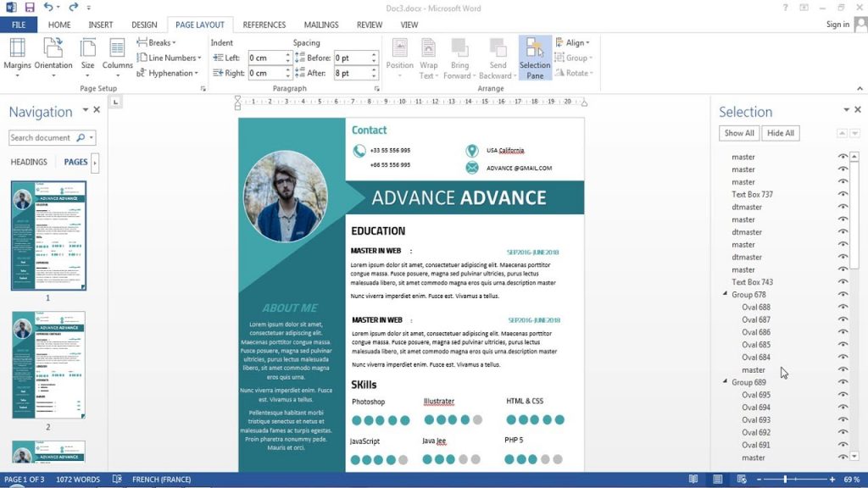Click the Save icon in quick access toolbar
This screenshot has height=488, width=868.
point(30,8)
